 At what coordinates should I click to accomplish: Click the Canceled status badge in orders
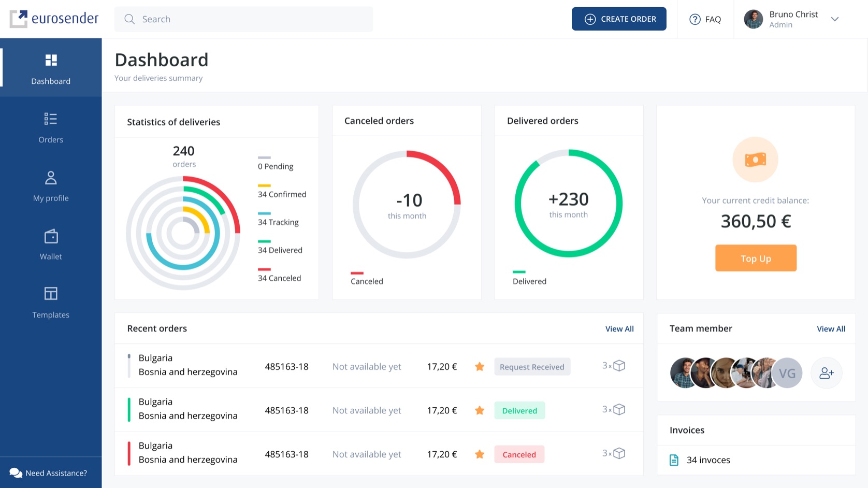click(x=519, y=454)
